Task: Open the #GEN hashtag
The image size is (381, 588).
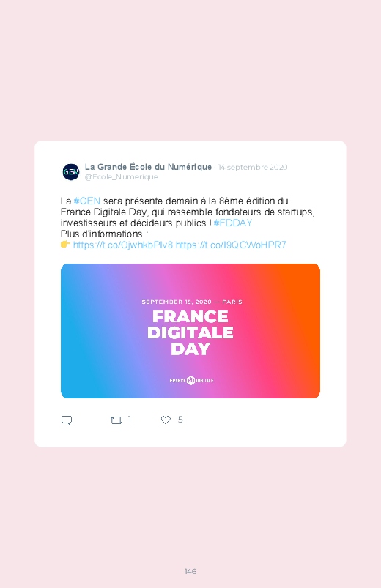Action: 87,201
